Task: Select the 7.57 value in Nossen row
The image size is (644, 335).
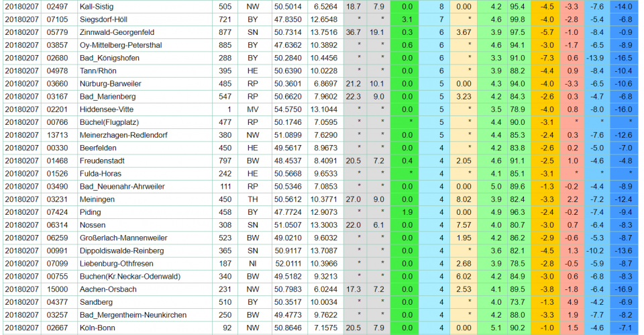Action: (463, 225)
